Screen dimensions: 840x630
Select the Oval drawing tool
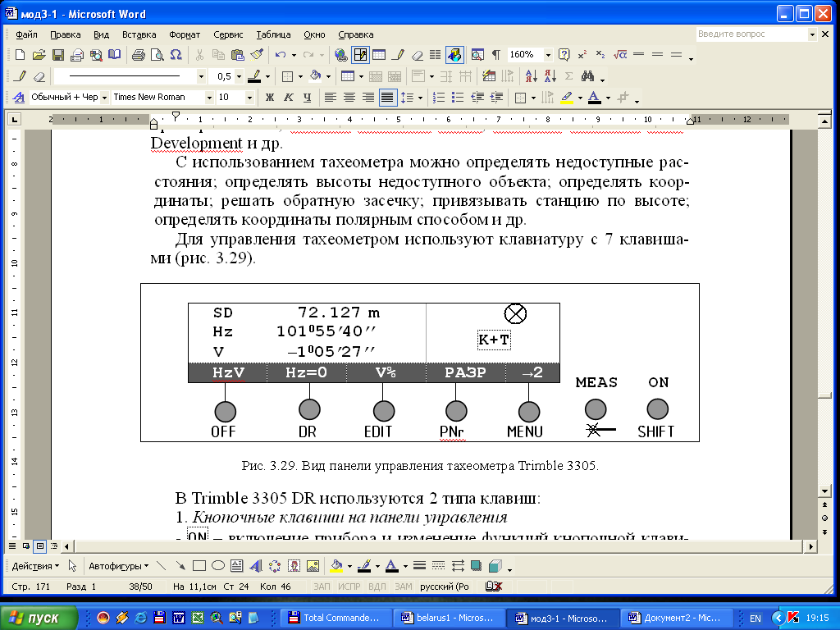pos(218,566)
